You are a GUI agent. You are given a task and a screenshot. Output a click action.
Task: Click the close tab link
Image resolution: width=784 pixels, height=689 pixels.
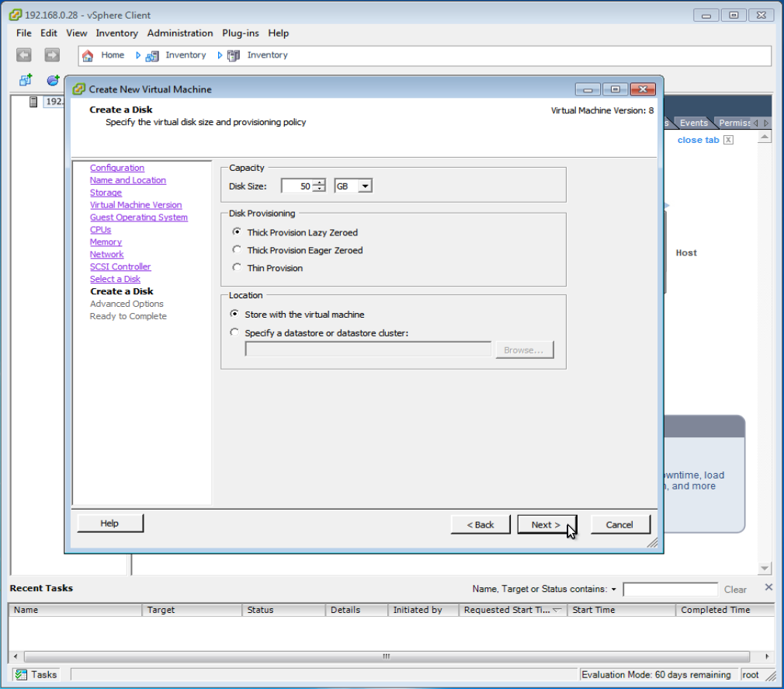(698, 140)
